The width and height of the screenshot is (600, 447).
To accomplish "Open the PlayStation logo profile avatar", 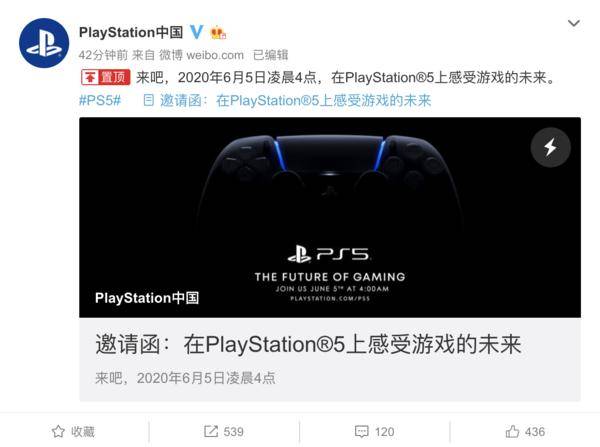I will 44,43.
